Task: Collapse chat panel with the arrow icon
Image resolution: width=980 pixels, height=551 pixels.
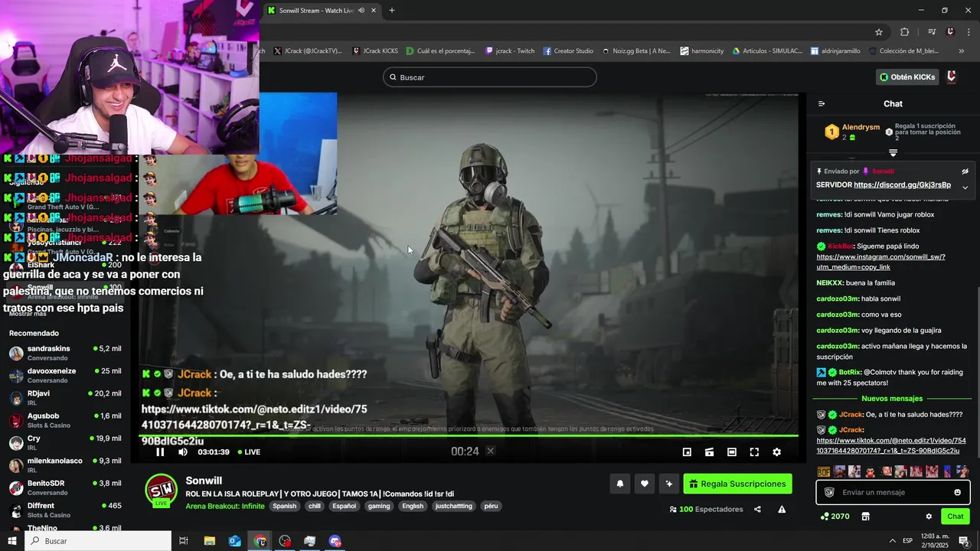Action: [x=822, y=103]
